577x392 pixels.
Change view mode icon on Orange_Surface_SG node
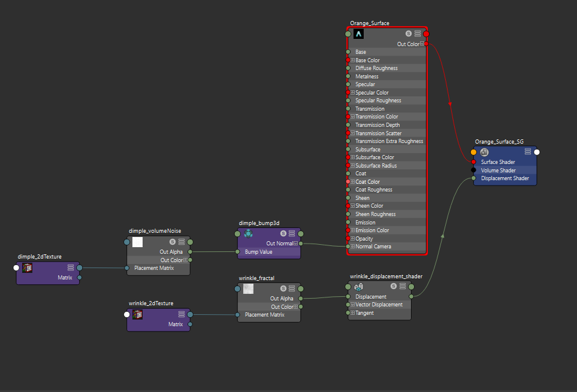[x=528, y=153]
